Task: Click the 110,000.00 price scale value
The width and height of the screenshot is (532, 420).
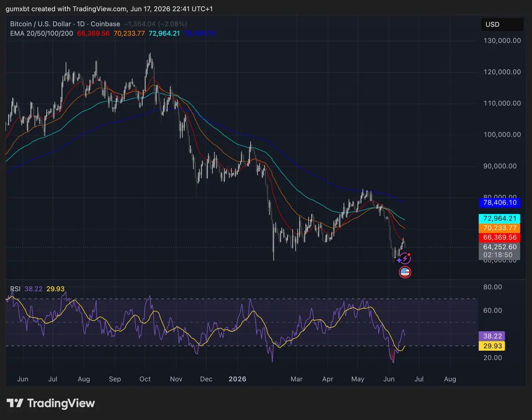Action: (x=502, y=103)
